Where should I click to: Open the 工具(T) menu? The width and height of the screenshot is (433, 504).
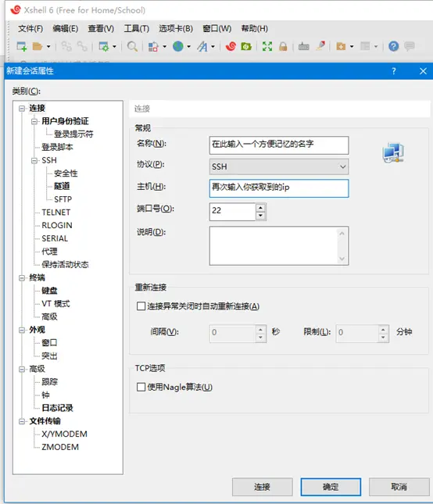[137, 29]
